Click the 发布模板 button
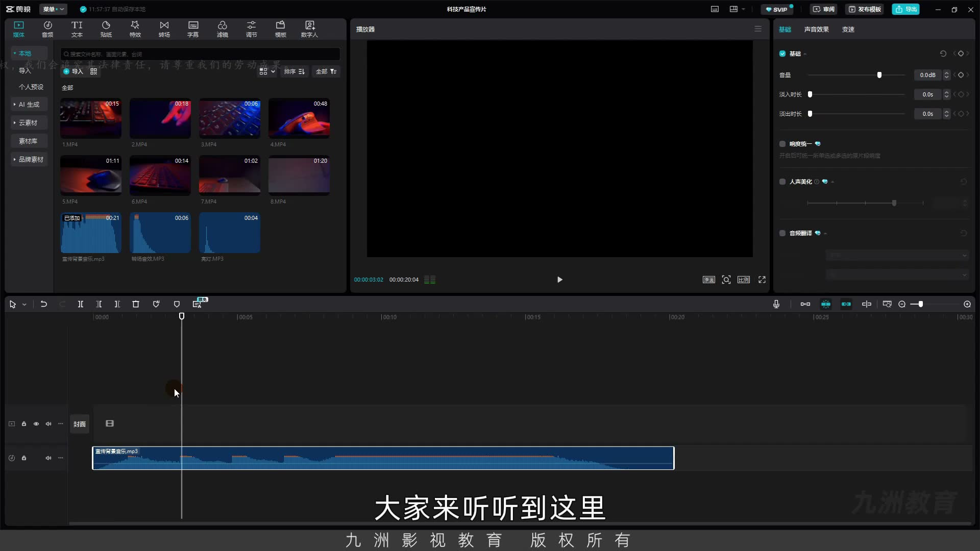 click(865, 9)
